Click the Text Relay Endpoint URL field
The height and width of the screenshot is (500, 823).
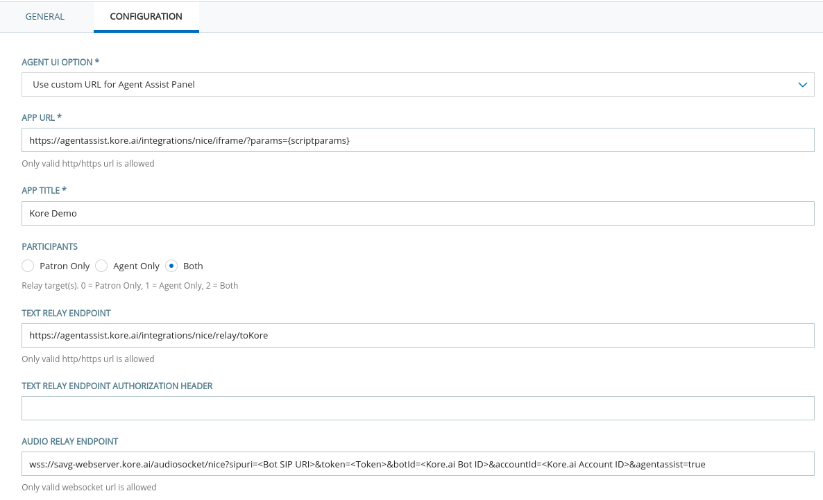pos(418,335)
